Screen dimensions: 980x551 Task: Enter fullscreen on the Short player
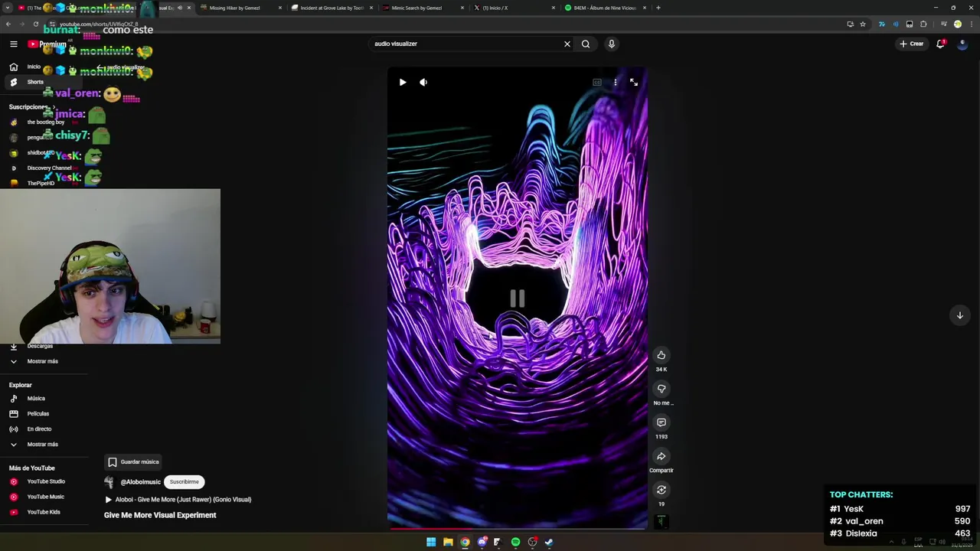pyautogui.click(x=634, y=82)
